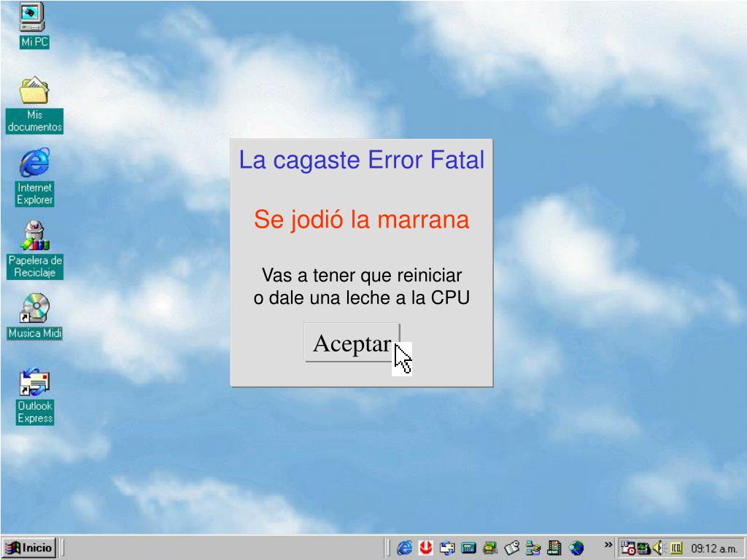Image resolution: width=747 pixels, height=560 pixels.
Task: Click the Aceptar button in the error dialog
Action: [x=352, y=343]
